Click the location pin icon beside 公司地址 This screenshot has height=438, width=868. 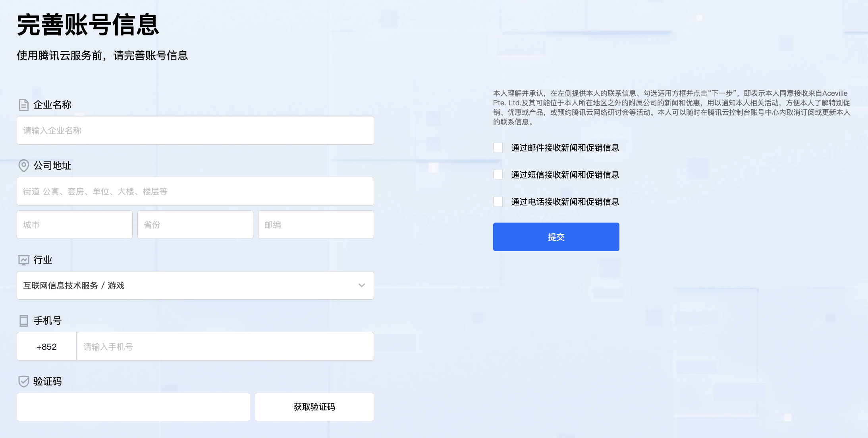(x=24, y=165)
